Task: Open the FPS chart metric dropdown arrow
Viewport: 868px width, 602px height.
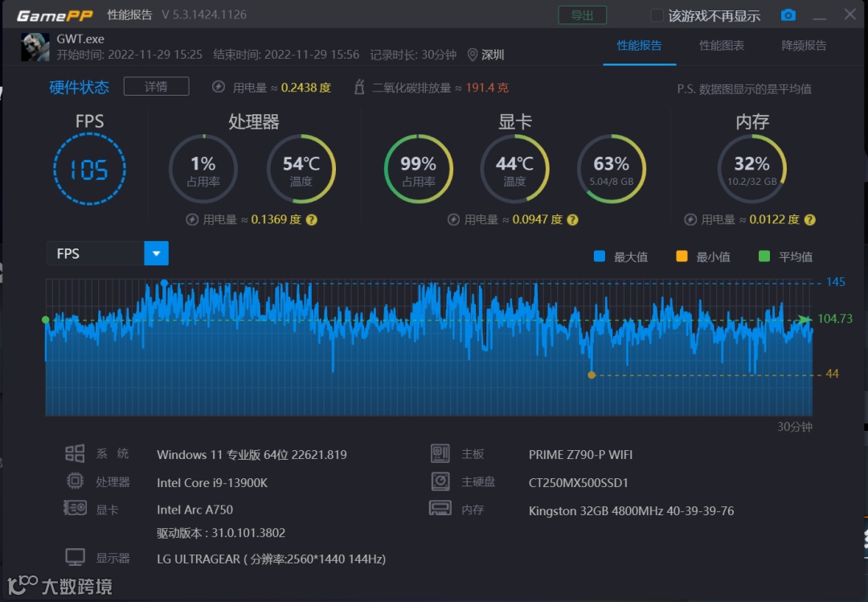Action: [156, 254]
